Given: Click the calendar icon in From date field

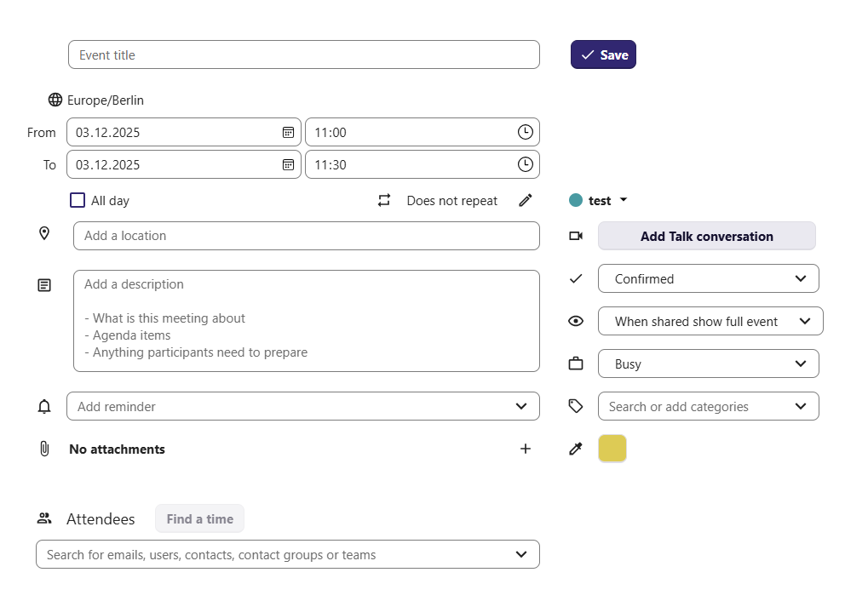Looking at the screenshot, I should click(x=289, y=132).
